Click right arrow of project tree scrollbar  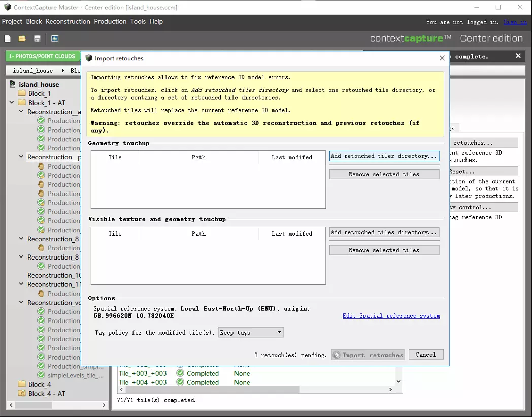pyautogui.click(x=104, y=405)
